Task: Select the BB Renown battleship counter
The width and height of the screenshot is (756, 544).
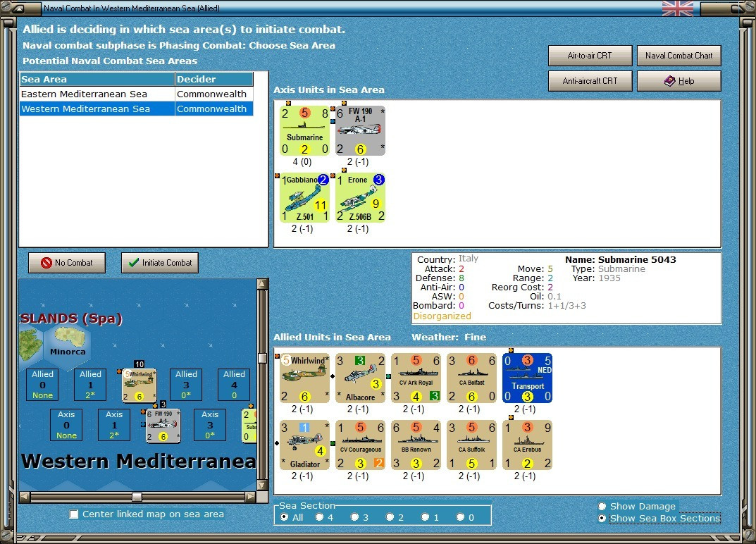Action: click(x=416, y=445)
